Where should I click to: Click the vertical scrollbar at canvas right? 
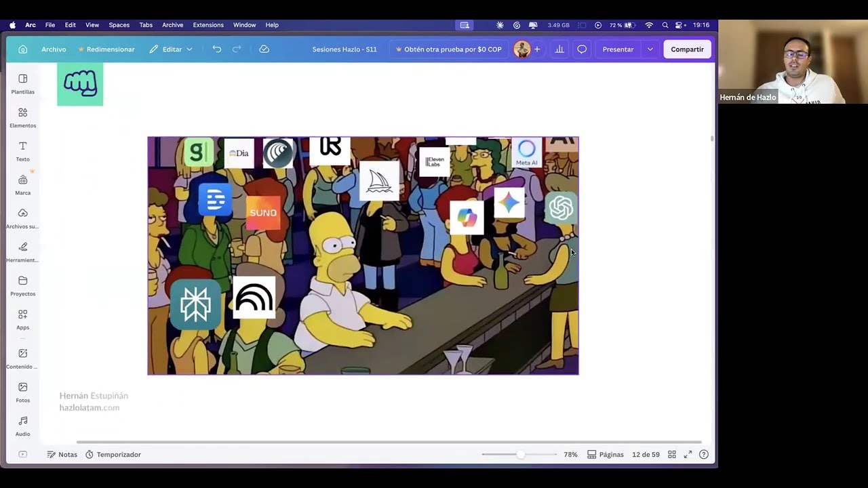pyautogui.click(x=711, y=139)
